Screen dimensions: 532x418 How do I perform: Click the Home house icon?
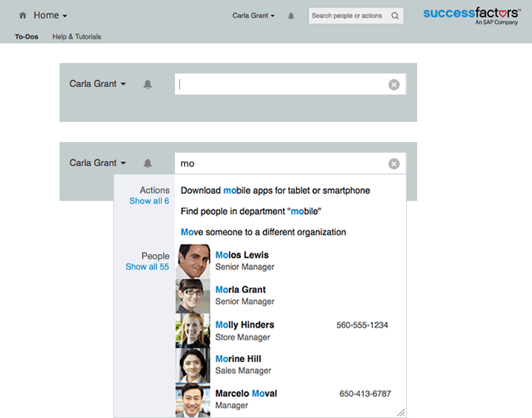23,15
